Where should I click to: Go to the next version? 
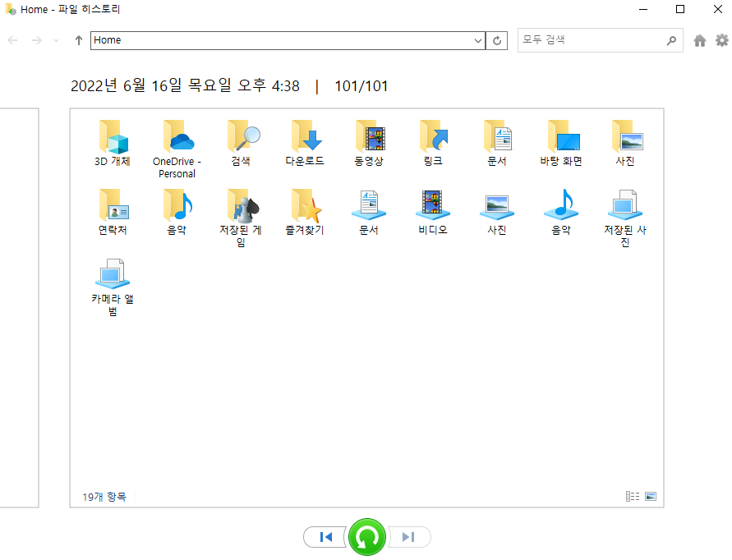[x=409, y=536]
